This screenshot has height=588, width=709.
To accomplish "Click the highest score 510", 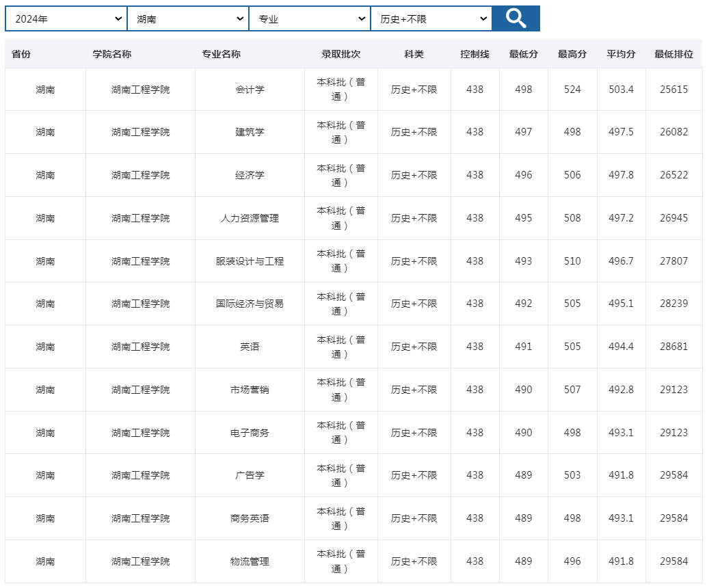I will pos(572,261).
